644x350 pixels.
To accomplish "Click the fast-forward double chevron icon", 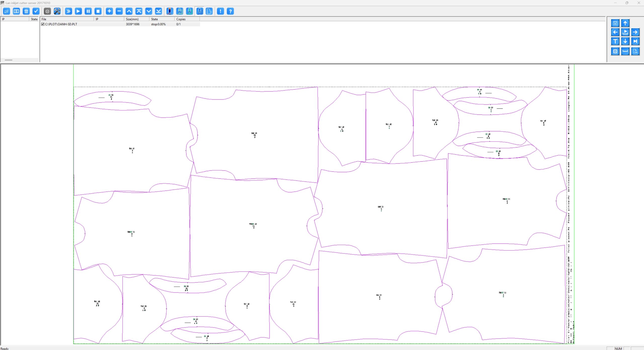I will [x=68, y=11].
